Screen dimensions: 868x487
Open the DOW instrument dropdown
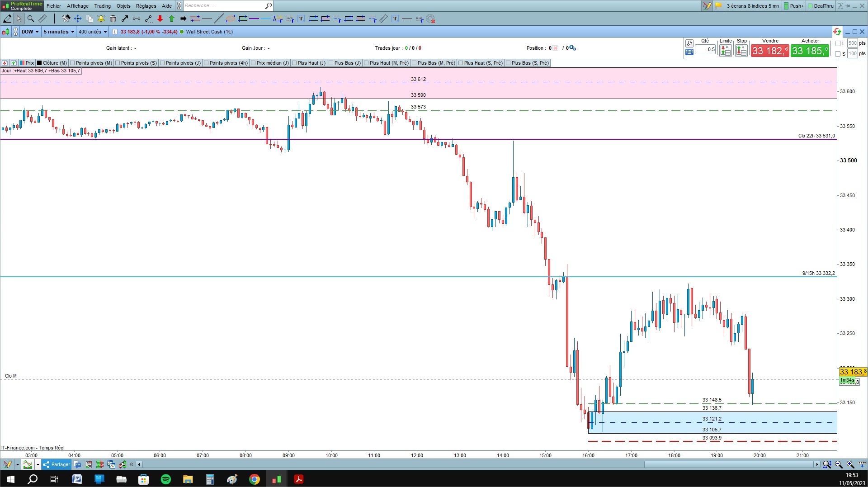pos(30,32)
